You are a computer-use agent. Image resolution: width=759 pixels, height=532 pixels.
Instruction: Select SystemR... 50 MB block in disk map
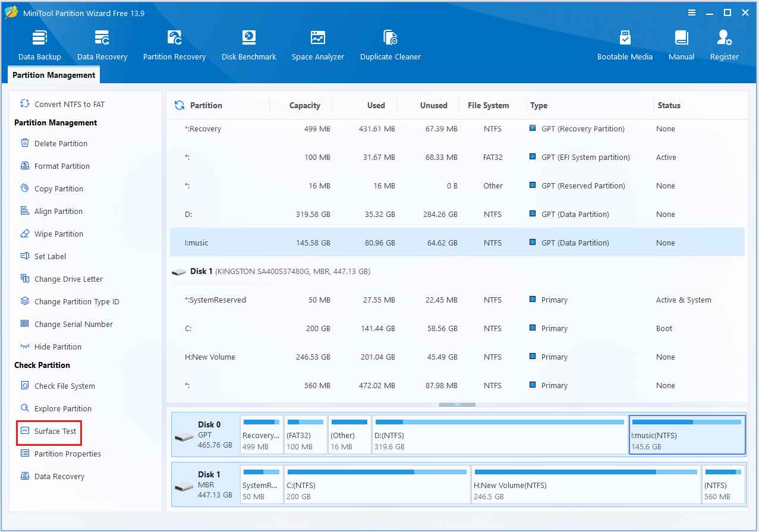tap(262, 484)
